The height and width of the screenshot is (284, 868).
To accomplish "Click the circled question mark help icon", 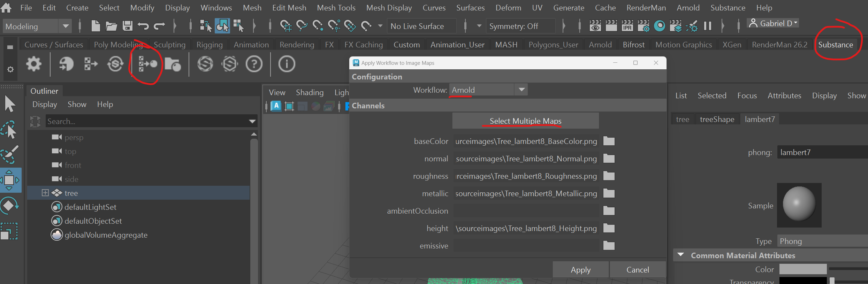I will pos(254,64).
